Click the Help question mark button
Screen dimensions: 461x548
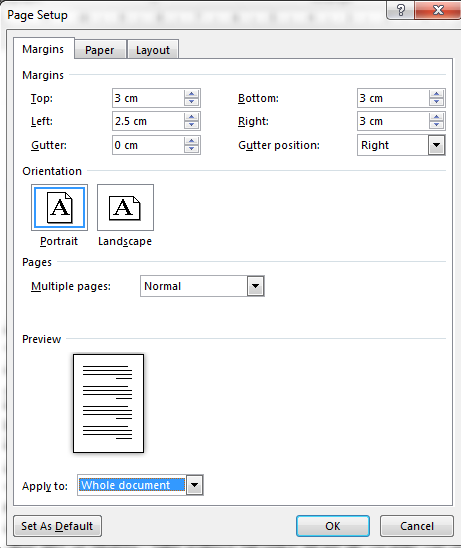401,10
